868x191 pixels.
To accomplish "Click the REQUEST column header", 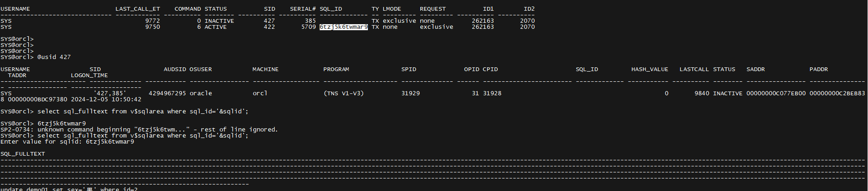I will (432, 9).
